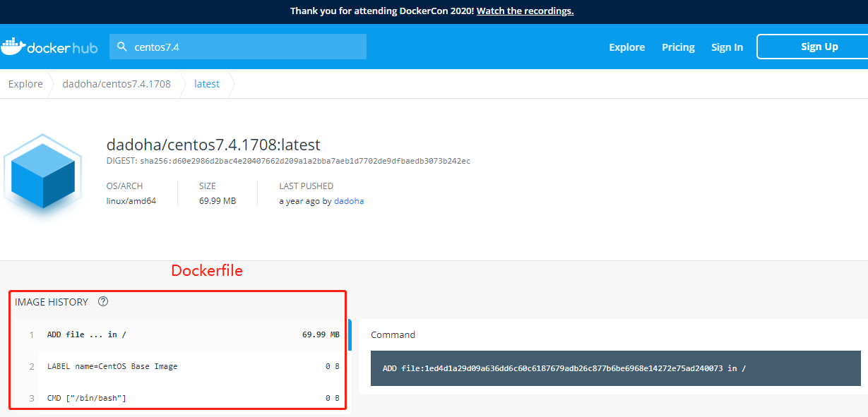Click the 69.99 MB size under SIZE
The image size is (868, 417).
click(x=218, y=201)
